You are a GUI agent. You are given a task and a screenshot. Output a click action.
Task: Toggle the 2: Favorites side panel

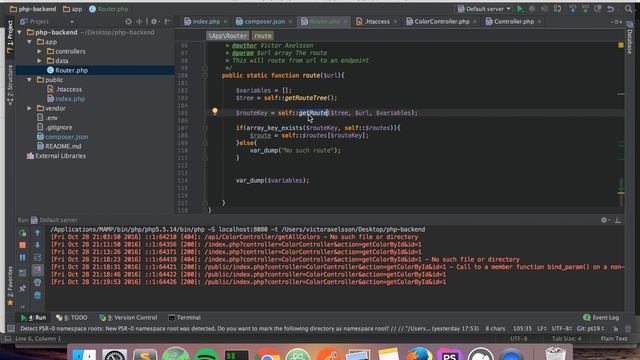tap(10, 285)
